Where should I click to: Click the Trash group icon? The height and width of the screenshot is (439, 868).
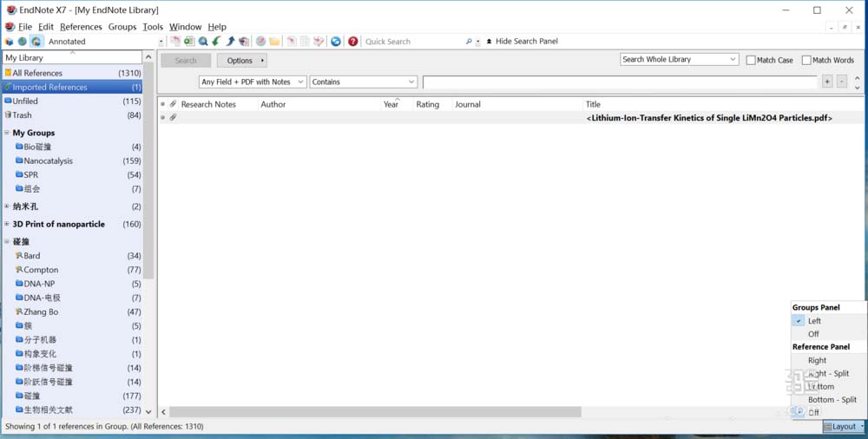(8, 115)
